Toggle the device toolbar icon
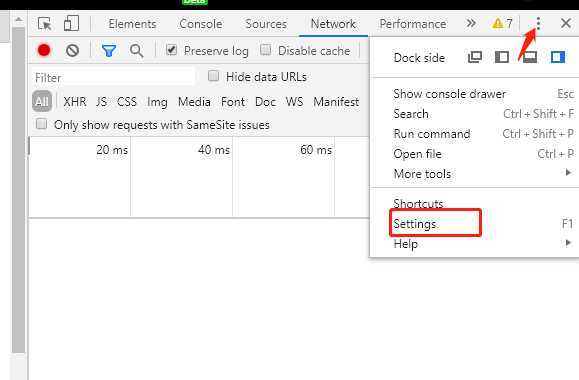Image resolution: width=579 pixels, height=380 pixels. click(71, 23)
